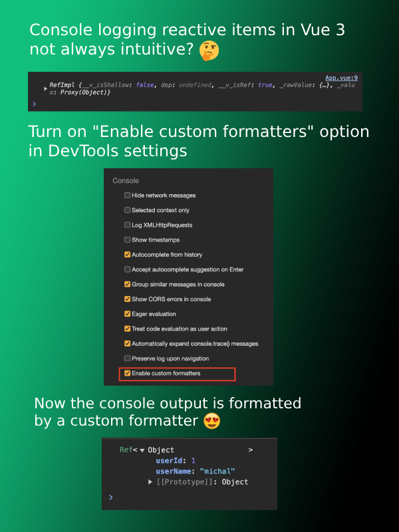Select the userId: 1 property row
The image size is (399, 532).
[176, 460]
